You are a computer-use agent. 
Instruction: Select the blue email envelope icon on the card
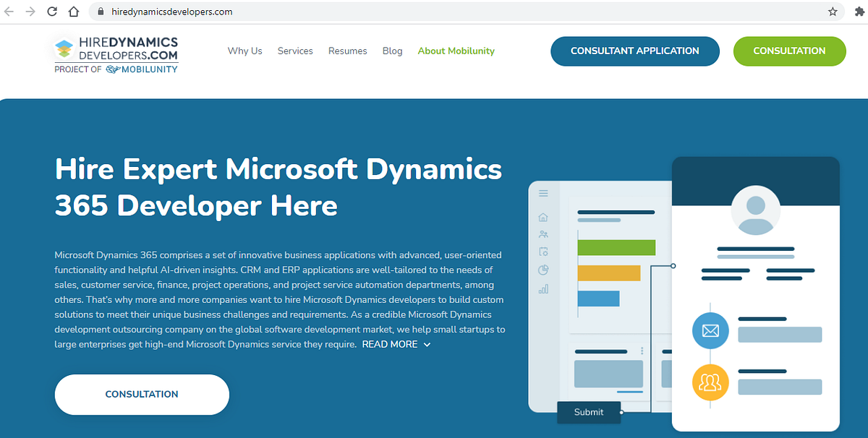click(x=710, y=330)
